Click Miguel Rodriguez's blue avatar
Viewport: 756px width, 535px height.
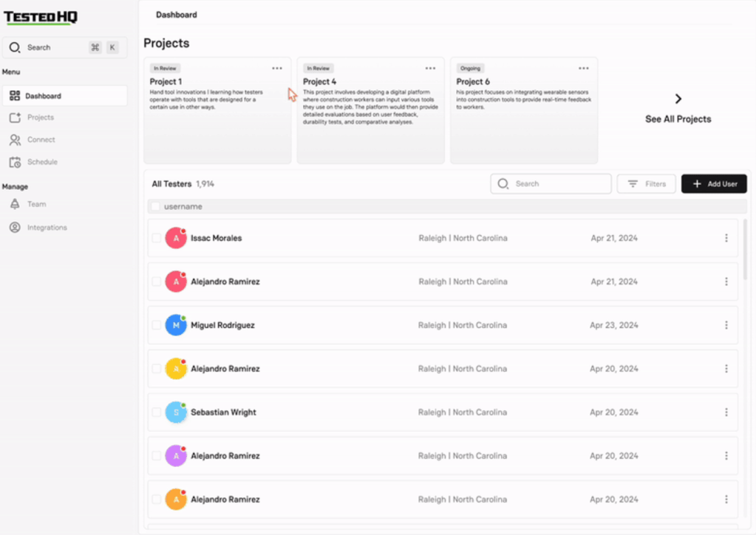pyautogui.click(x=175, y=325)
